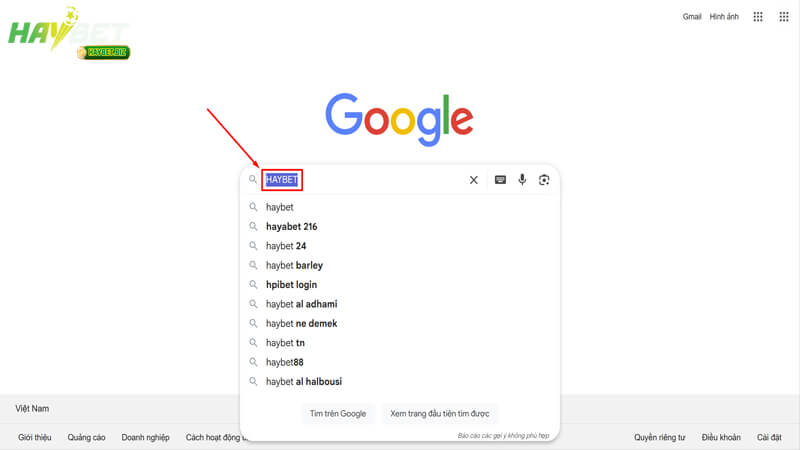800x450 pixels.
Task: Choose the "hayabet 216" suggestion
Action: pos(291,227)
